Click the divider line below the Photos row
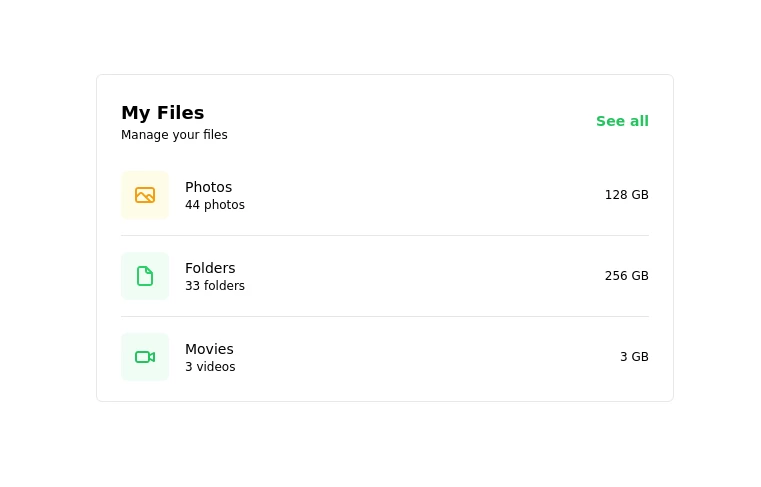761x487 pixels. coord(384,236)
